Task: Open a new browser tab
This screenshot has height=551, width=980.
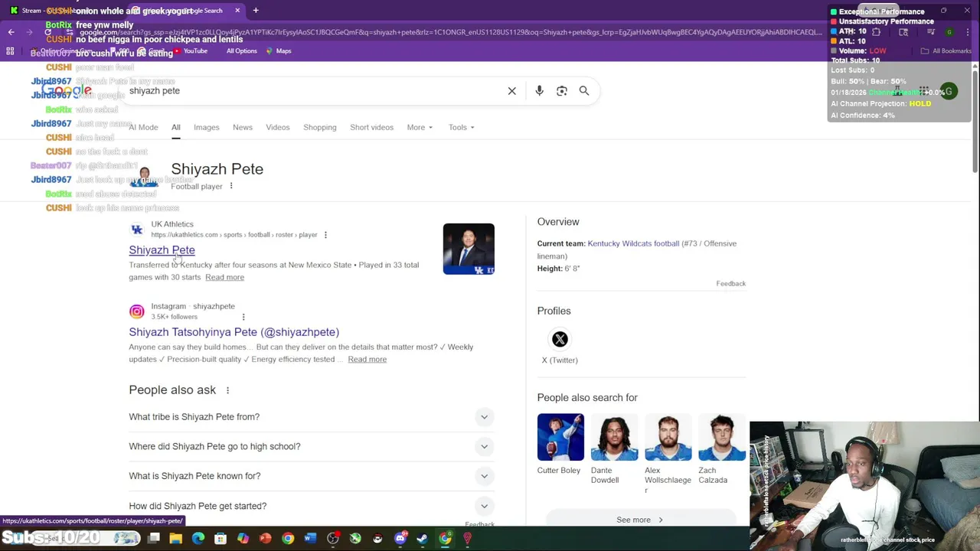Action: click(x=256, y=11)
